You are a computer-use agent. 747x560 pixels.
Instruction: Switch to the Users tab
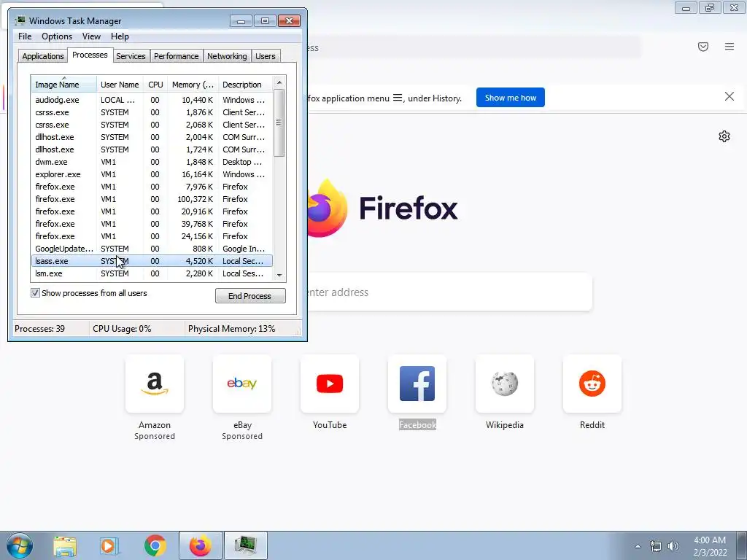click(x=266, y=56)
